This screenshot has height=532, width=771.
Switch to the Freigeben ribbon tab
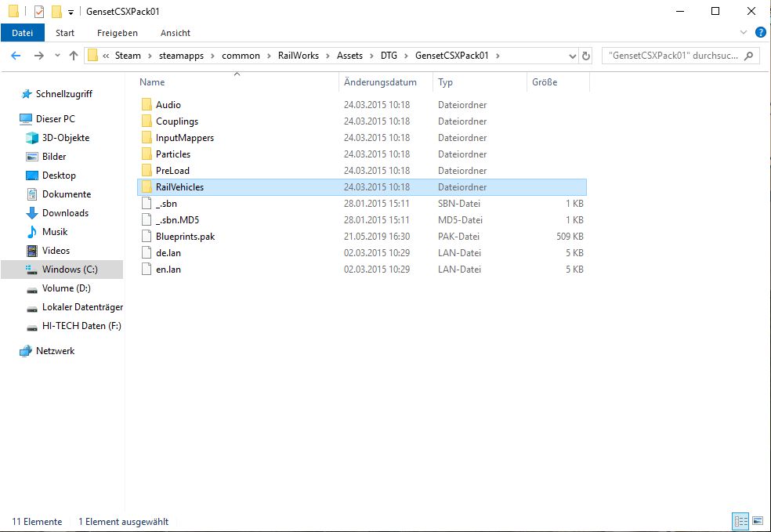[x=118, y=33]
